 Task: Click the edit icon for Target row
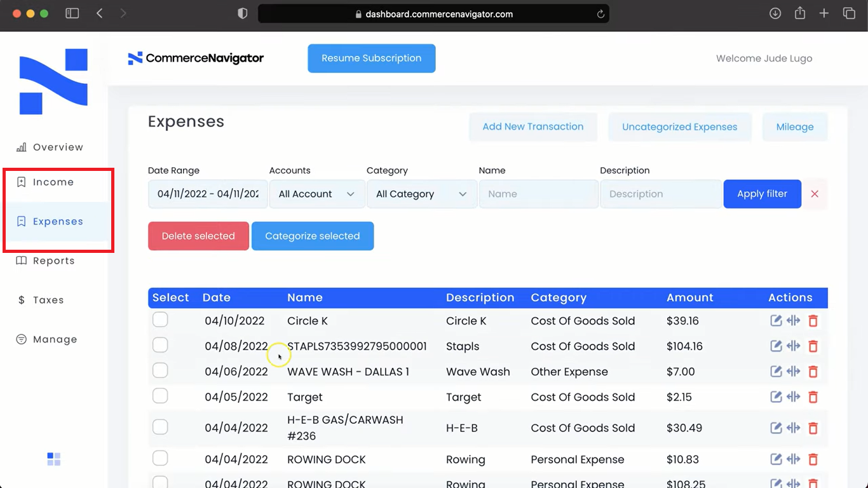tap(776, 397)
